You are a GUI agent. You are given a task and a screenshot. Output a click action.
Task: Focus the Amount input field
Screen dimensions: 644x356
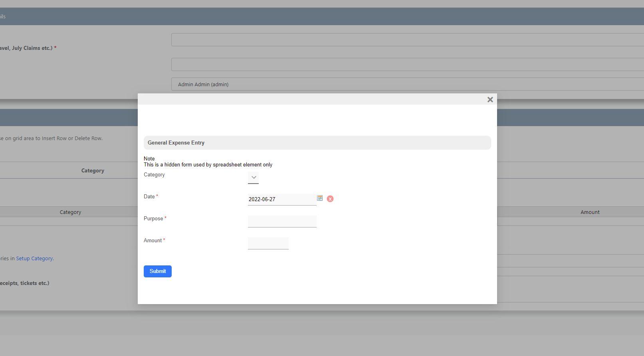click(x=268, y=243)
